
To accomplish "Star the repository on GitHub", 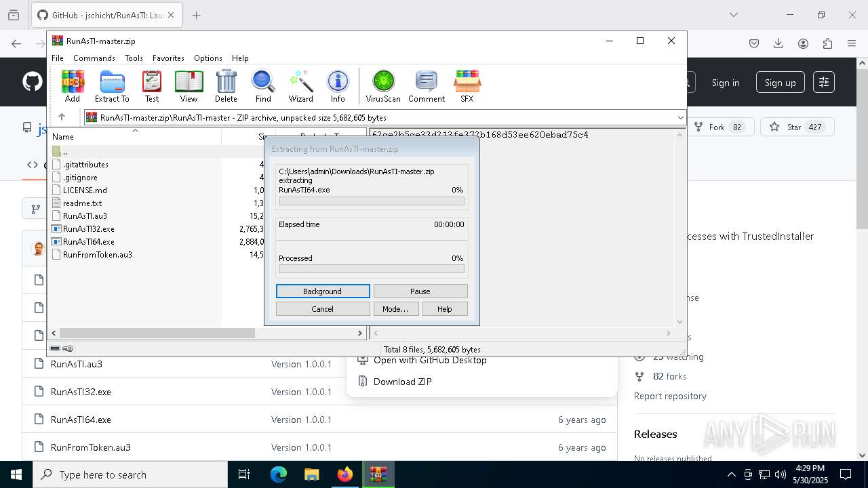I will pos(797,127).
